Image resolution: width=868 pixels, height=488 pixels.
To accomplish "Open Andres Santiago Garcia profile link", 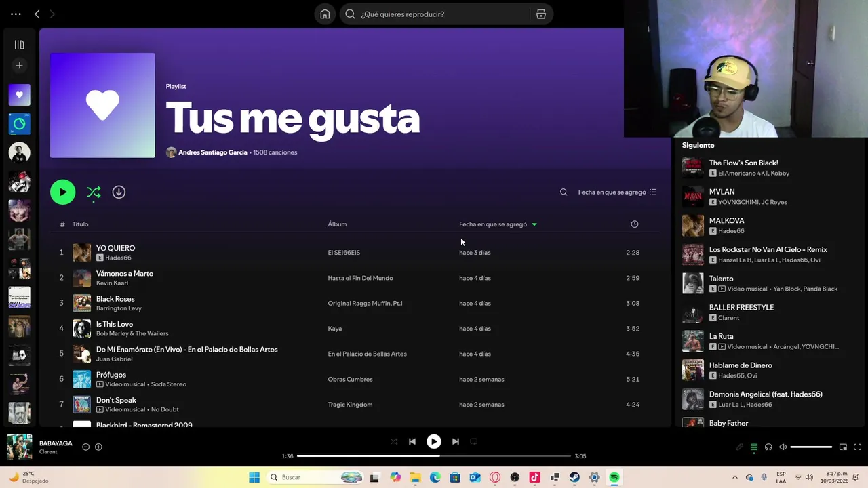I will 212,152.
